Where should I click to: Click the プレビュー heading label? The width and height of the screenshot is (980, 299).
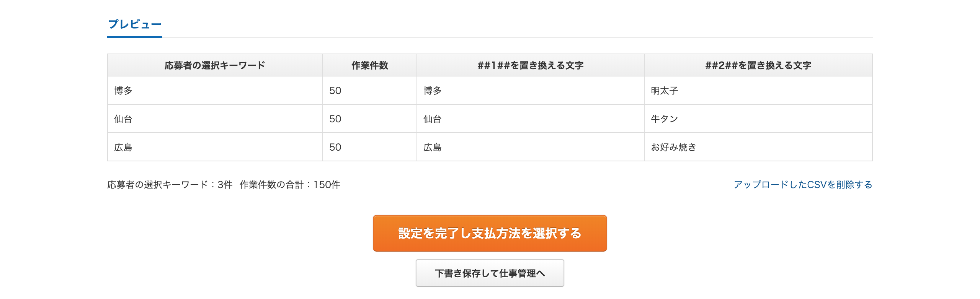pyautogui.click(x=135, y=24)
